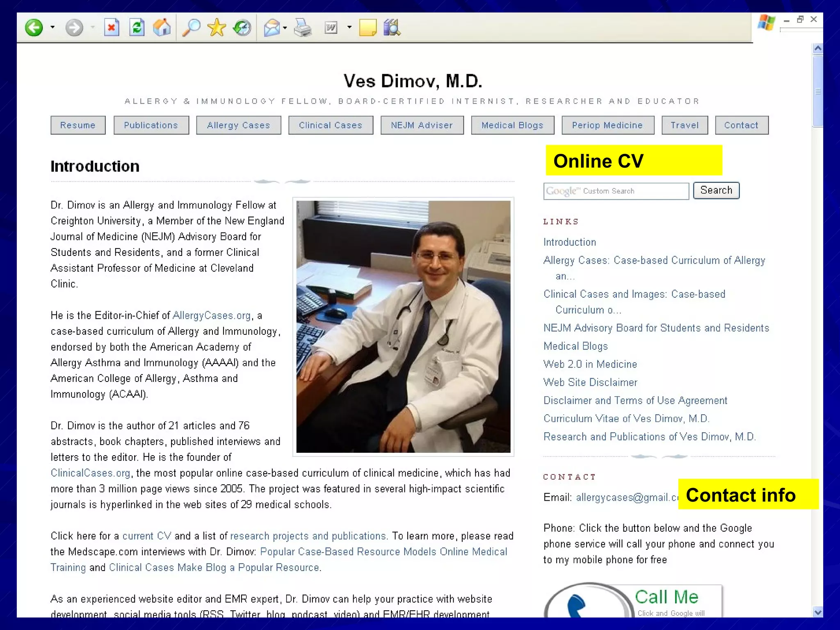Click the grey Forward arrow button
The image size is (840, 630).
tap(74, 28)
